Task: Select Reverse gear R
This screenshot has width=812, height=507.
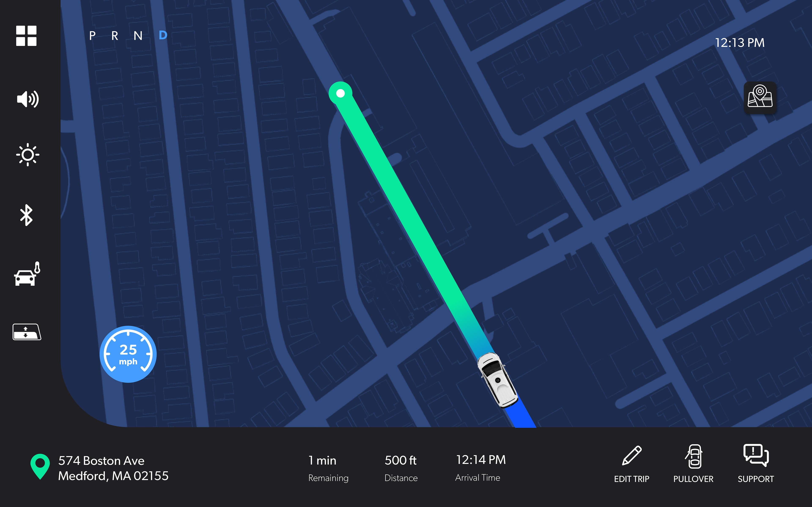Action: point(115,35)
